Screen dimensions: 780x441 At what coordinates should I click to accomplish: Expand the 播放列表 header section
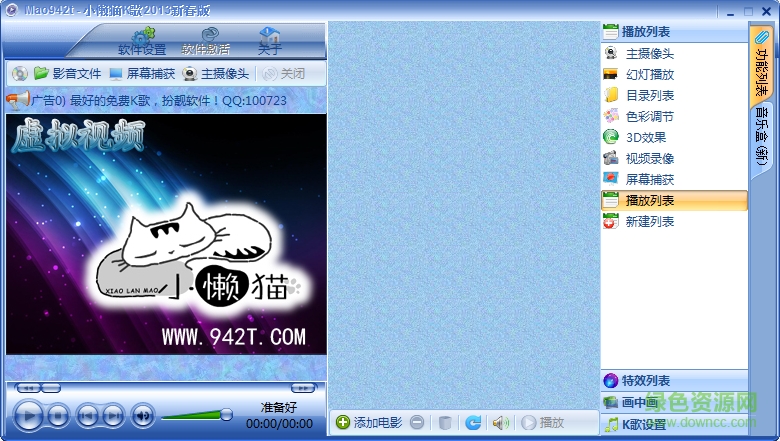pos(675,32)
